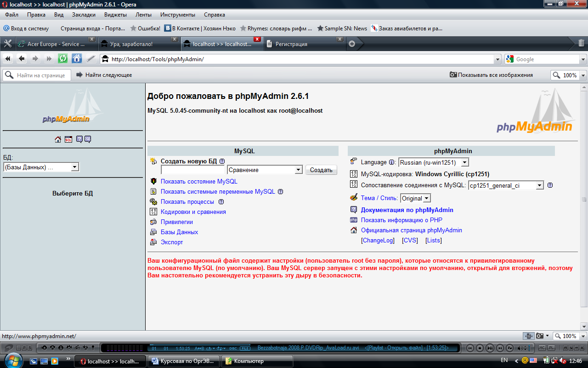Click help icon beside connection collation dropdown
Viewport: 588px width, 368px height.
550,185
